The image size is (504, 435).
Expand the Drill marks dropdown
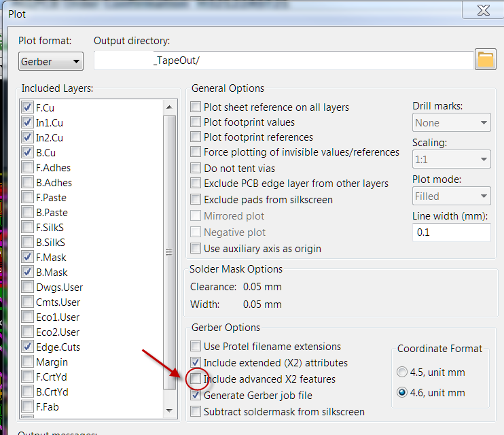[451, 122]
